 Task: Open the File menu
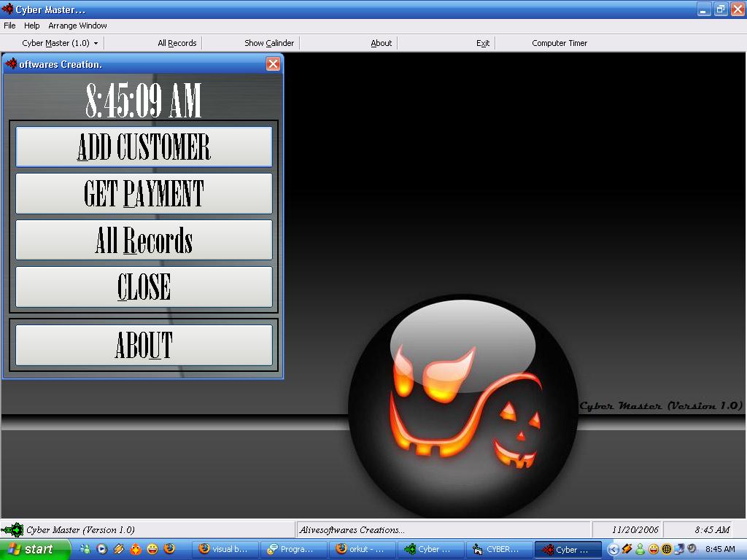coord(9,26)
